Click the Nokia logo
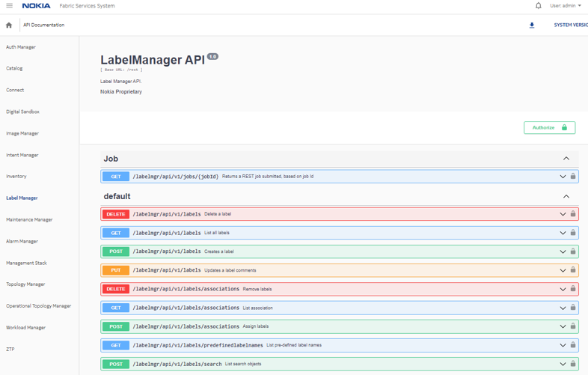The width and height of the screenshot is (588, 375). (36, 6)
